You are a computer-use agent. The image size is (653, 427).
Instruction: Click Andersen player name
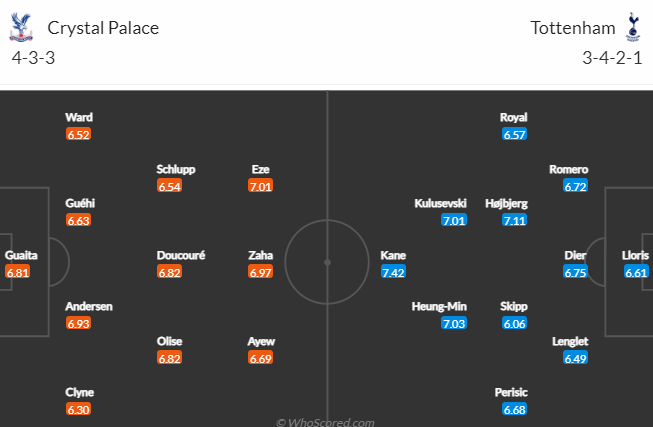[89, 306]
